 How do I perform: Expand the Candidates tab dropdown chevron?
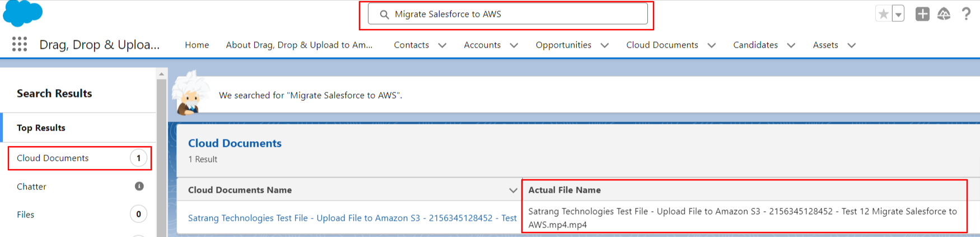point(791,45)
